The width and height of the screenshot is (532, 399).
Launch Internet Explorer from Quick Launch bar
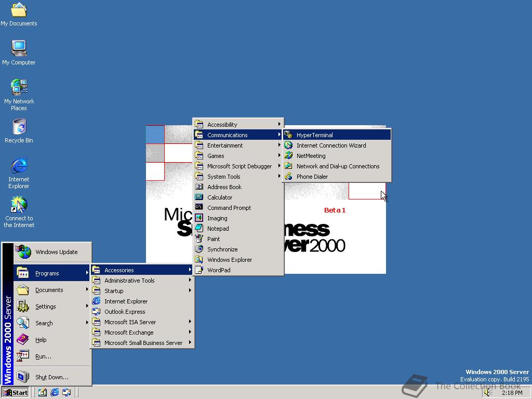click(55, 393)
